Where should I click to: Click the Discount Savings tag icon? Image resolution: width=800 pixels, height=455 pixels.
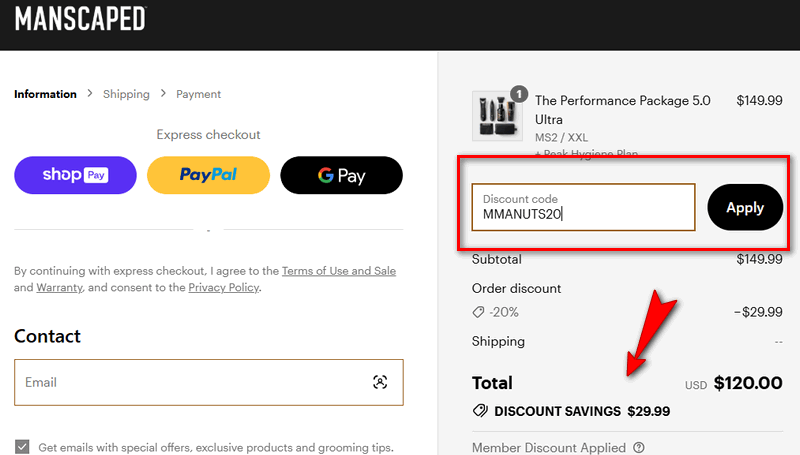point(480,411)
